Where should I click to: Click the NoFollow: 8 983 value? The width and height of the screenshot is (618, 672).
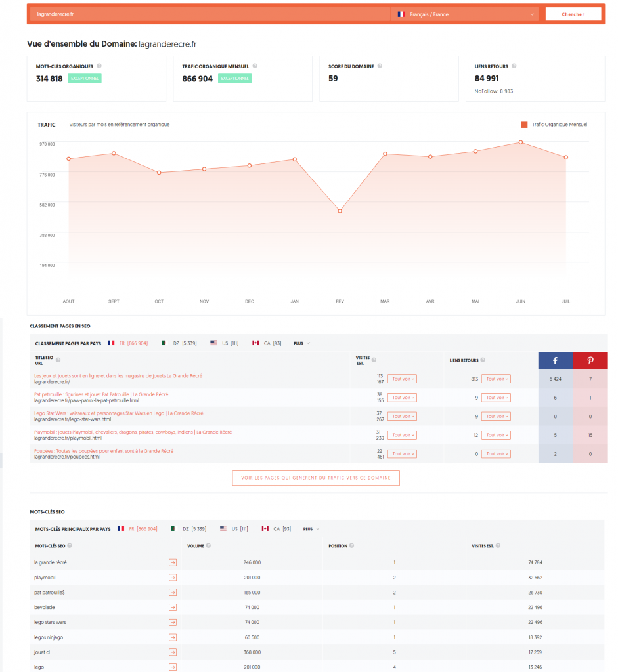(x=494, y=91)
